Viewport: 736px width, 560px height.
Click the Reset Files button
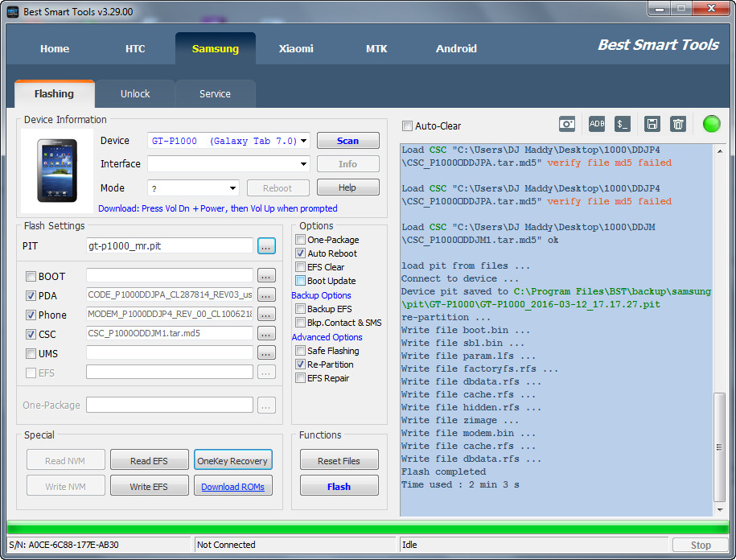click(x=339, y=460)
